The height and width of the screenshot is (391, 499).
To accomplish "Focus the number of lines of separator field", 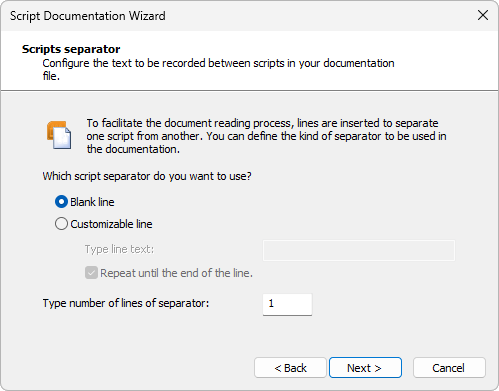I will 287,304.
